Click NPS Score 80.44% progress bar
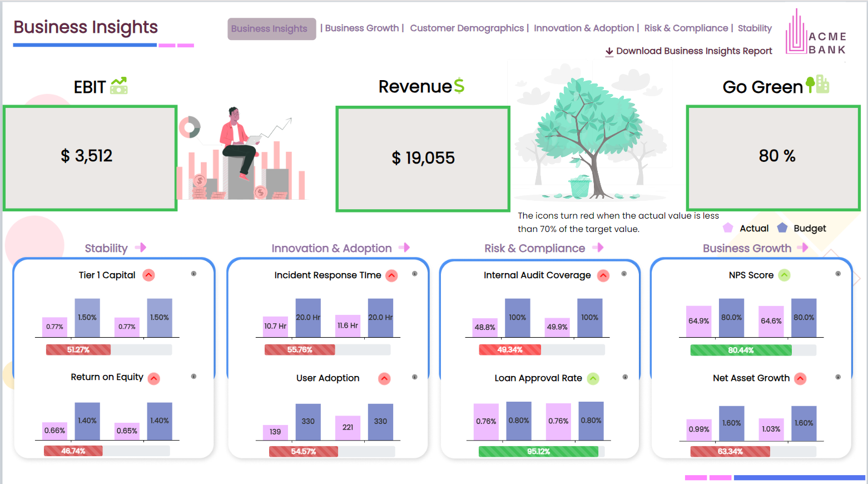Screen dimensions: 868x484 pos(753,350)
